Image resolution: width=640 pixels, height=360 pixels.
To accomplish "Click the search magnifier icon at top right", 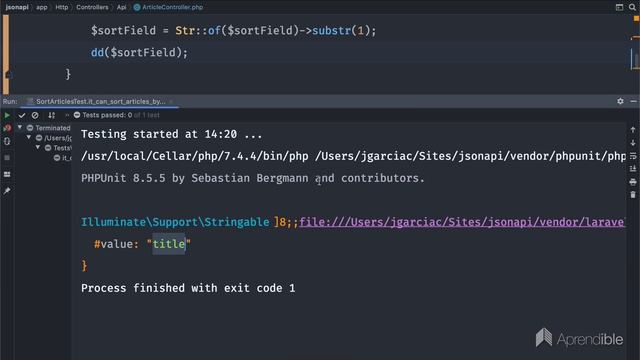I will [x=632, y=7].
